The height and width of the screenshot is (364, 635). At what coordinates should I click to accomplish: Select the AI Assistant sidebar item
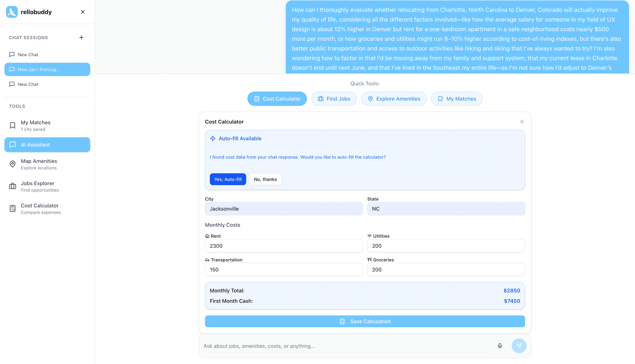click(x=47, y=145)
